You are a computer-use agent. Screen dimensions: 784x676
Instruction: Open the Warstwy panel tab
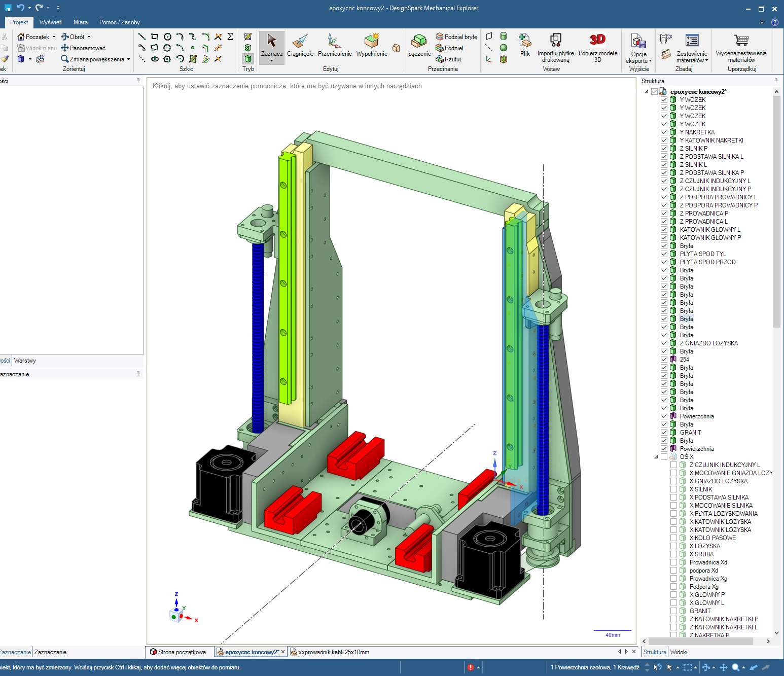point(25,361)
